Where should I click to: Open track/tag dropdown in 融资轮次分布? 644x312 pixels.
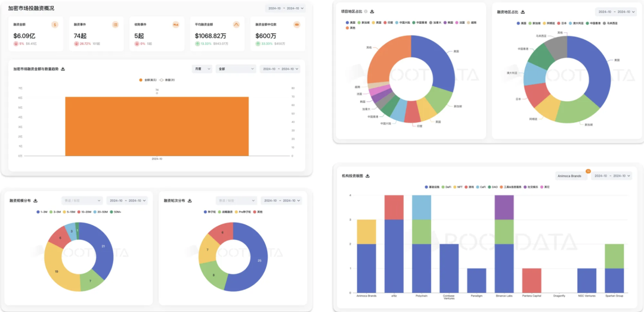click(x=236, y=201)
